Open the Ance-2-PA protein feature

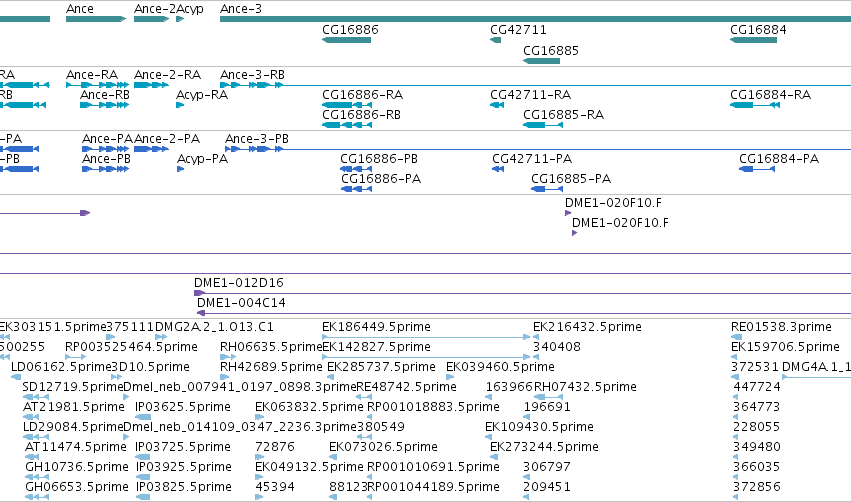click(151, 149)
